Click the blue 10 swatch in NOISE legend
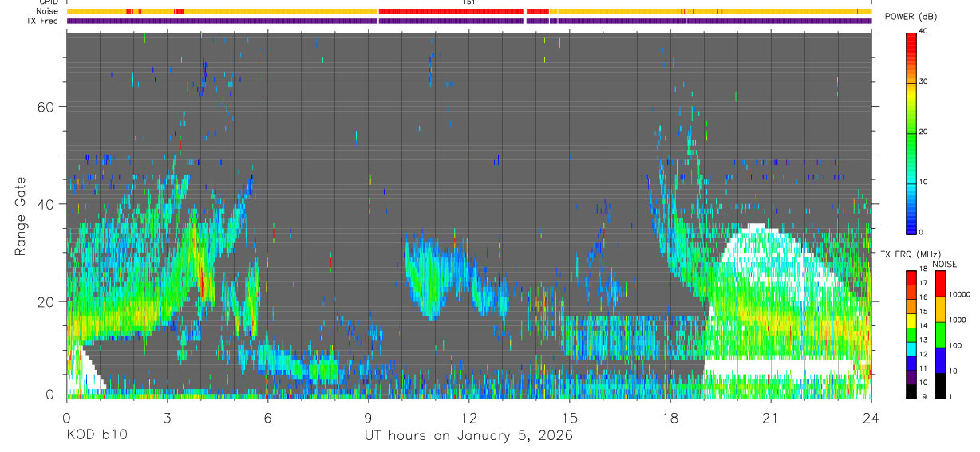This screenshot has width=980, height=452. tap(940, 360)
